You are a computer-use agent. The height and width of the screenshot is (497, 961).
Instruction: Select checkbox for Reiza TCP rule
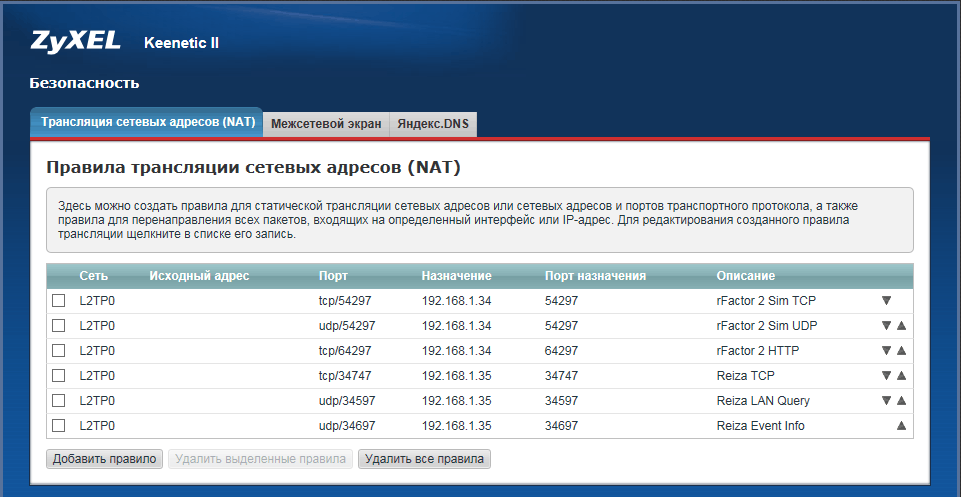59,375
